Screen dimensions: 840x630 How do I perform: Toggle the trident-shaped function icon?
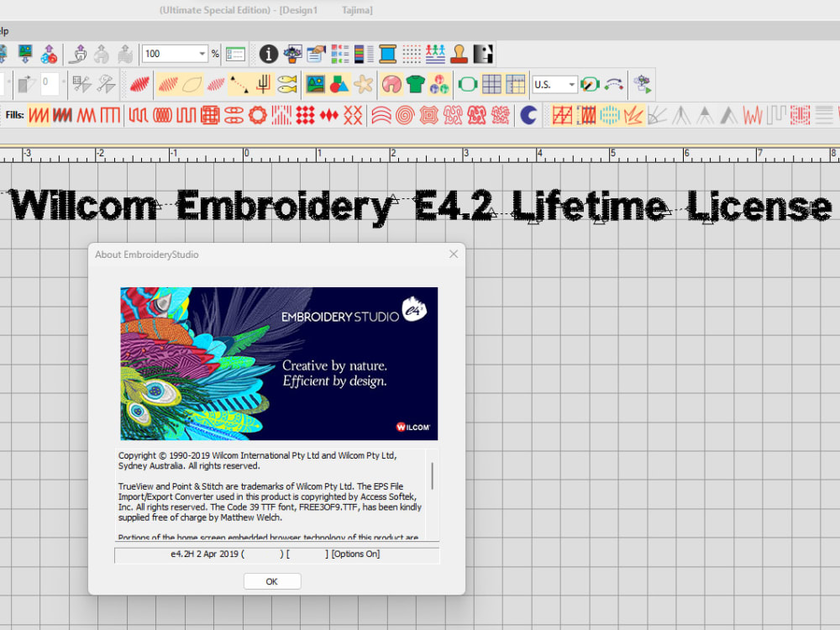click(x=263, y=84)
